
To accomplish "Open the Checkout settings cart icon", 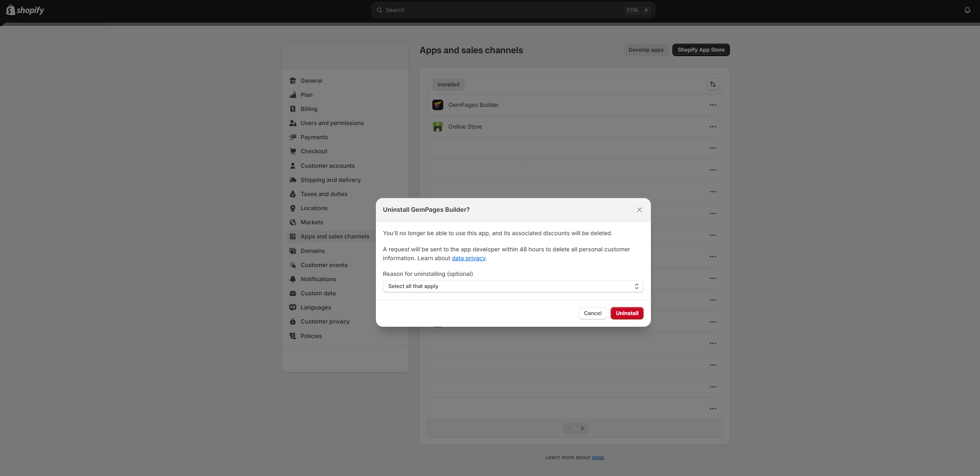I will (x=293, y=151).
